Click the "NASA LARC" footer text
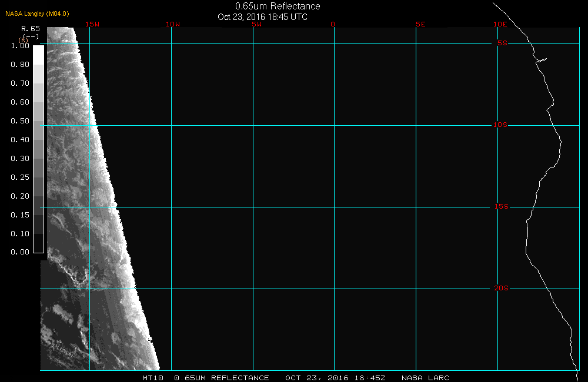 pyautogui.click(x=425, y=378)
